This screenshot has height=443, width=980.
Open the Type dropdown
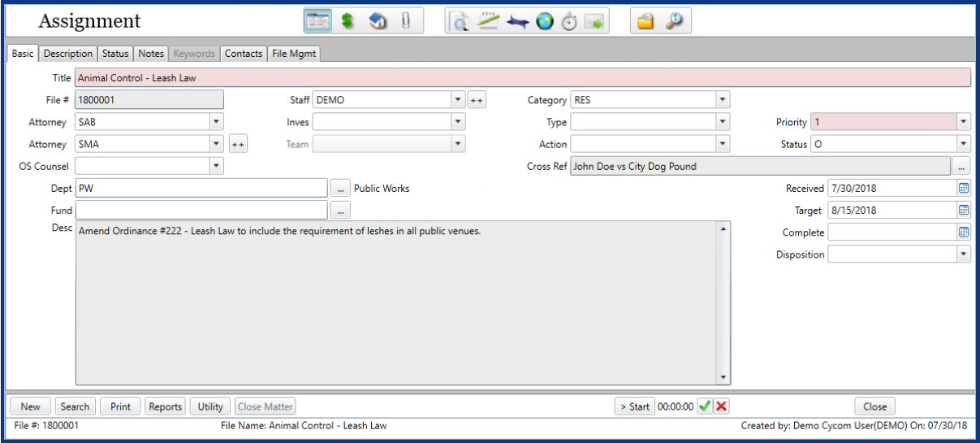pos(723,122)
